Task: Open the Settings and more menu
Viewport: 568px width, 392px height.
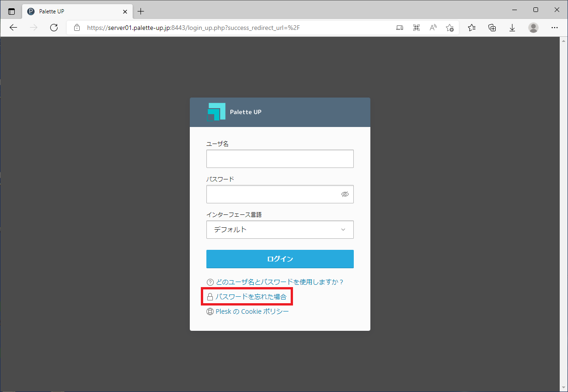Action: (x=555, y=28)
